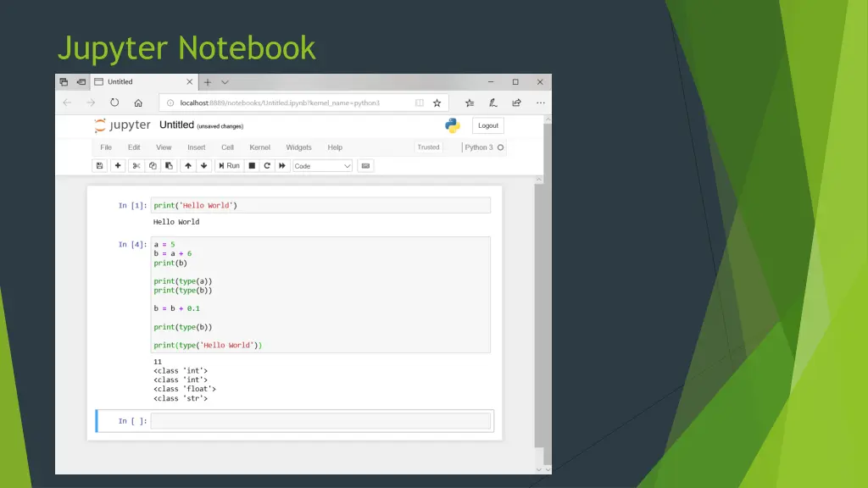Go to the browser home page
868x488 pixels.
[x=138, y=103]
